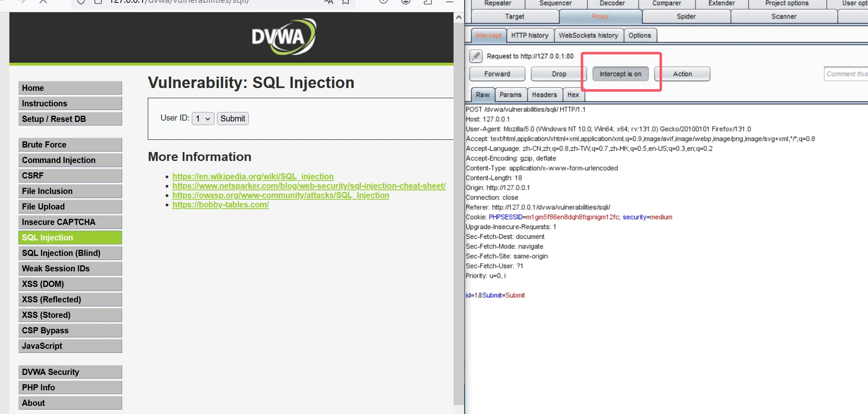Open Instructions in DVWA sidebar
The width and height of the screenshot is (868, 414).
(x=70, y=103)
